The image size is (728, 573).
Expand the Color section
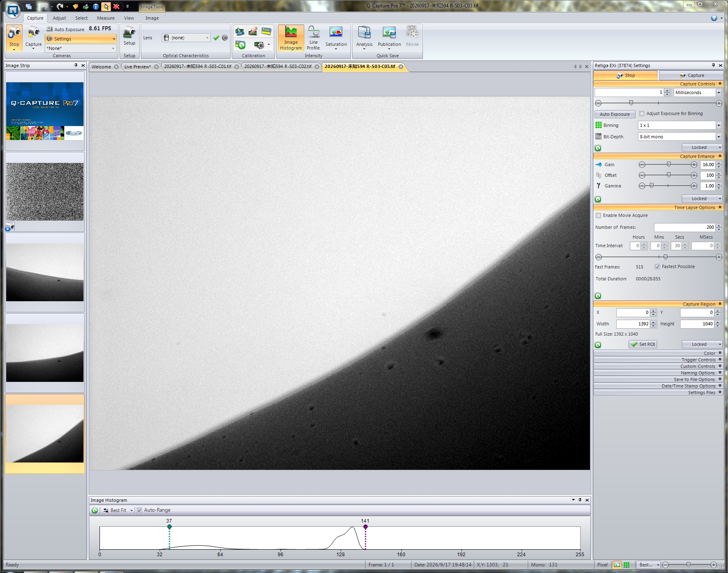coord(658,353)
